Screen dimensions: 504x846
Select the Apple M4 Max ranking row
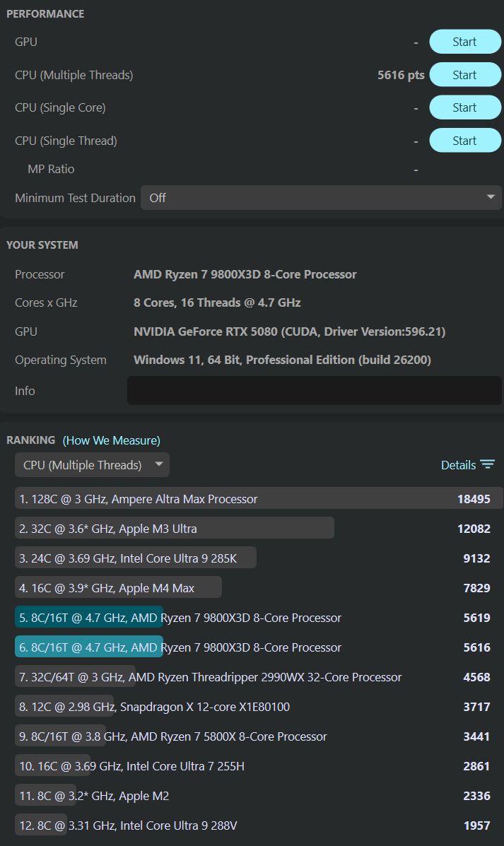point(259,587)
